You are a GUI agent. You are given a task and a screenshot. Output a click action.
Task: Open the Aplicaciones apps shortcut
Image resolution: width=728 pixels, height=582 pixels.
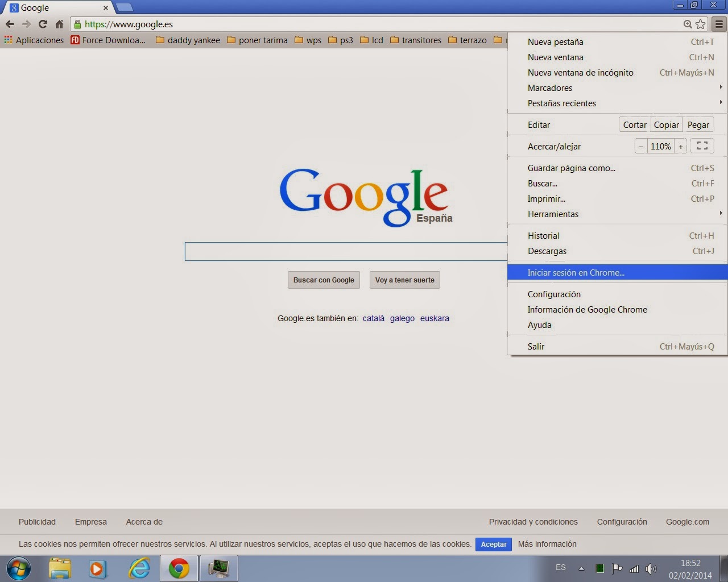(34, 40)
